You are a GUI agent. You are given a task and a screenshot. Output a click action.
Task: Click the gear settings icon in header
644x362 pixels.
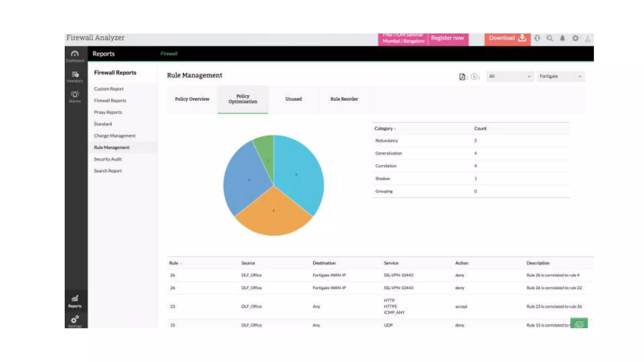(575, 38)
